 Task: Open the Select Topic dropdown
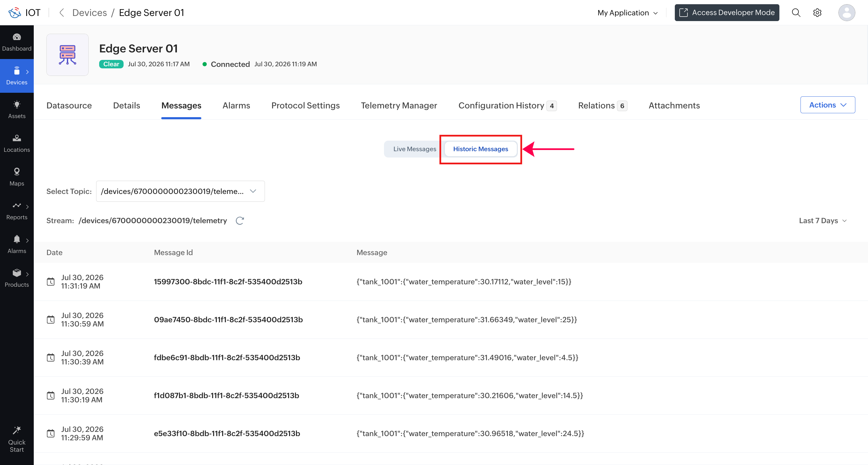(x=180, y=191)
